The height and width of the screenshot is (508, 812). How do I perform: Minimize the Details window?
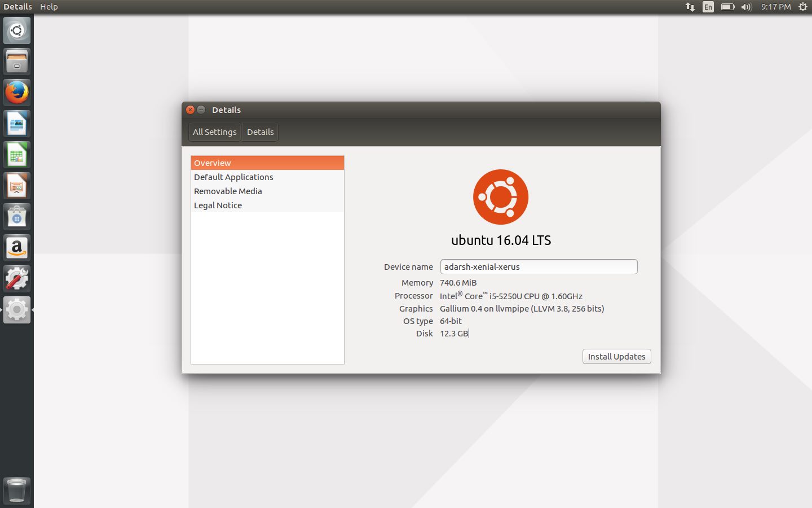click(x=201, y=110)
